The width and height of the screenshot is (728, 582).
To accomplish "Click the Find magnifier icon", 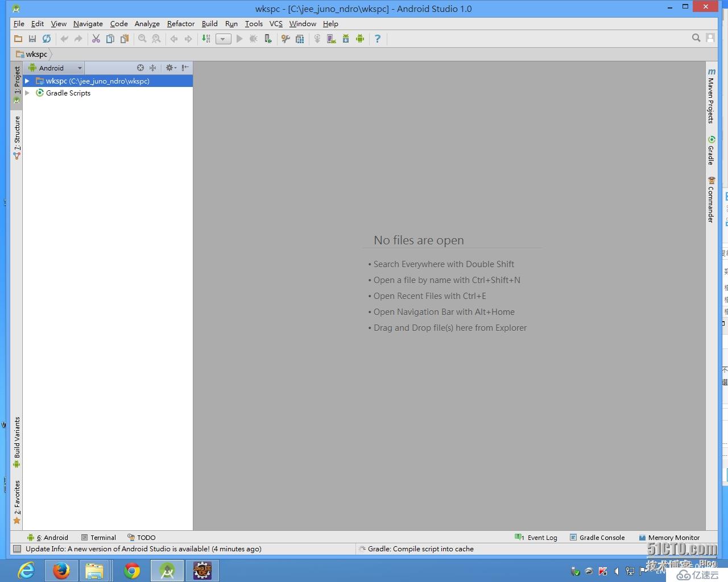I will pyautogui.click(x=142, y=39).
